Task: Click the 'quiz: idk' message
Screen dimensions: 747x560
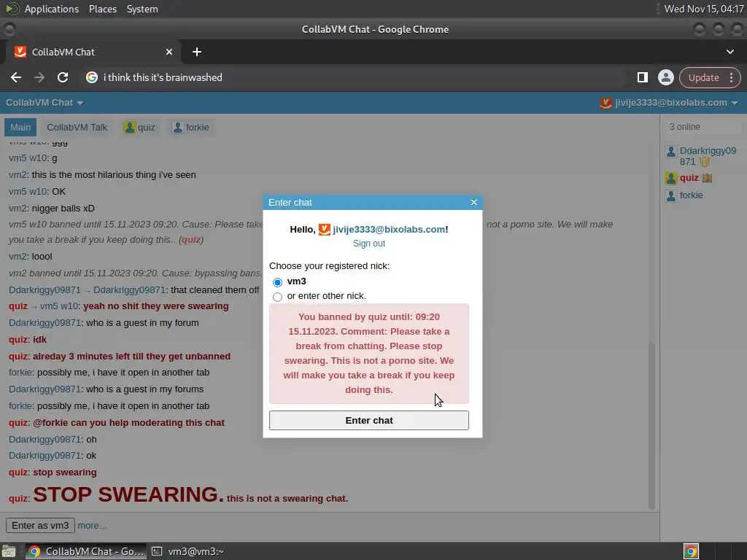Action: click(x=28, y=340)
